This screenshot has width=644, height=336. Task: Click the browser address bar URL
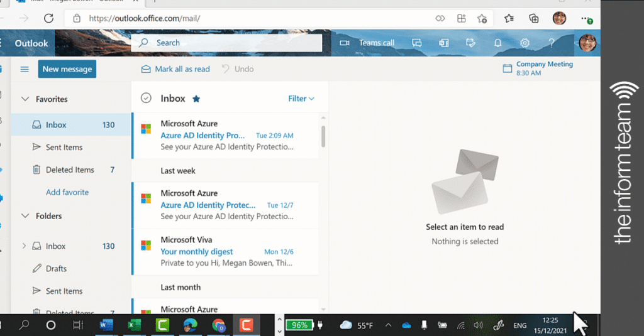145,18
